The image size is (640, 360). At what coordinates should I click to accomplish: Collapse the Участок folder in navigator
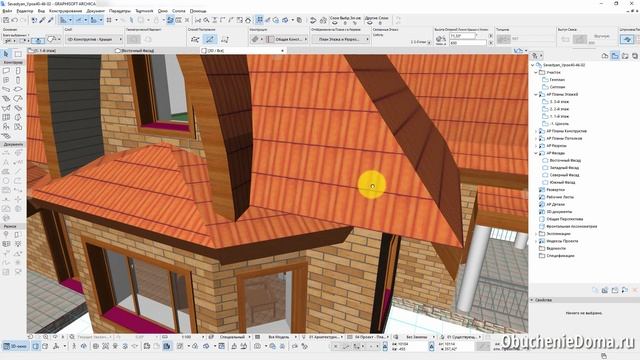[x=536, y=72]
